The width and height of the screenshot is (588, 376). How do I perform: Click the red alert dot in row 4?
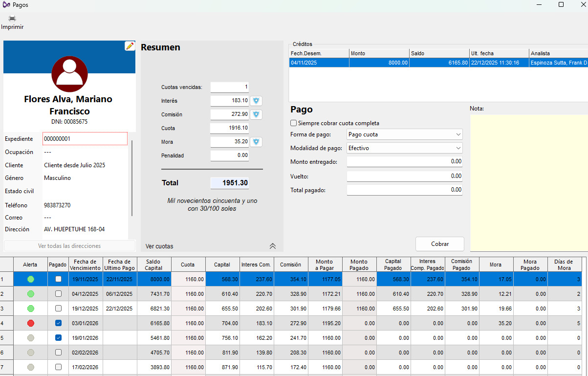(30, 323)
